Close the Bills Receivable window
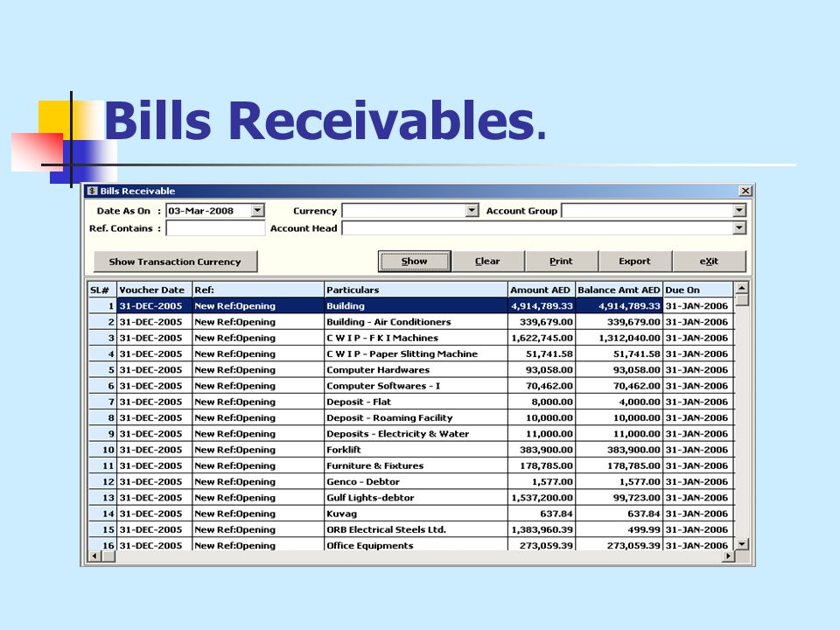This screenshot has height=630, width=840. (745, 191)
